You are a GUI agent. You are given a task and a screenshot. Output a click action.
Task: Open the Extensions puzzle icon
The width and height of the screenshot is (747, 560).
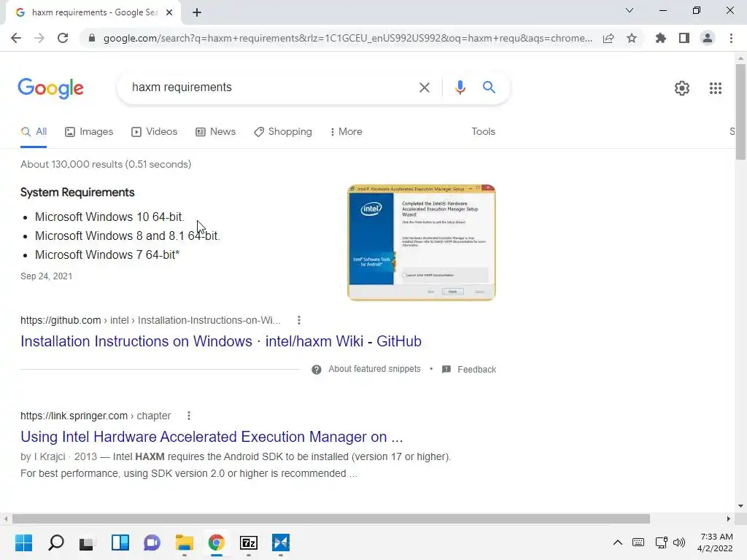click(661, 38)
